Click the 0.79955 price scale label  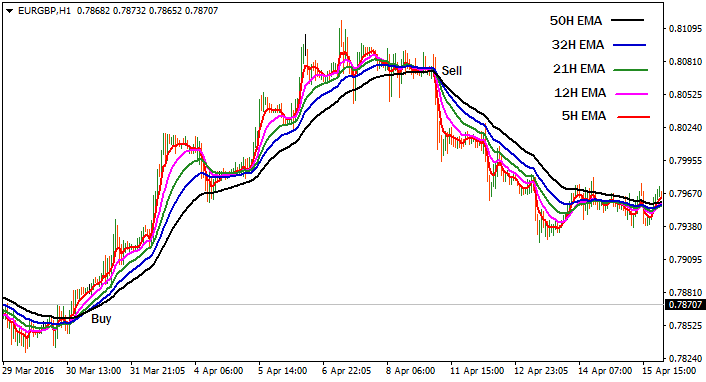[x=685, y=161]
